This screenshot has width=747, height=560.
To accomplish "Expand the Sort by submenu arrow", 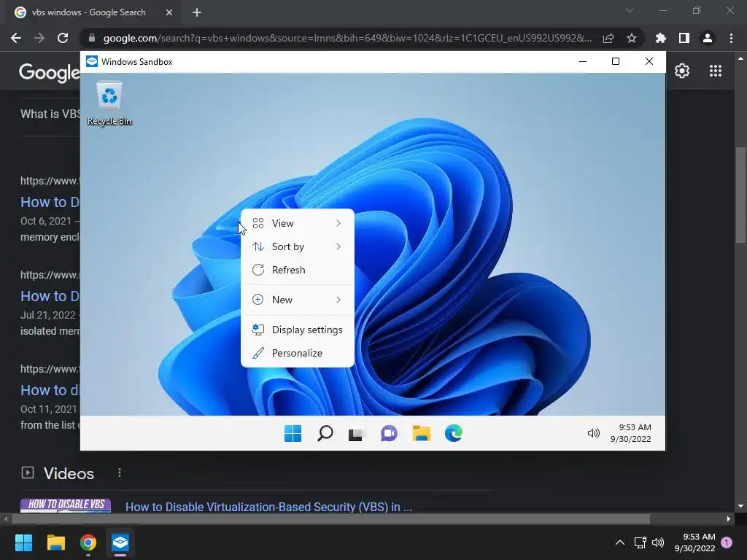I will [x=338, y=246].
